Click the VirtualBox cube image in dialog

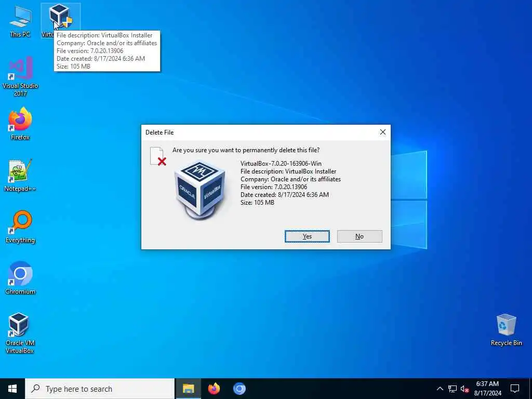point(200,190)
